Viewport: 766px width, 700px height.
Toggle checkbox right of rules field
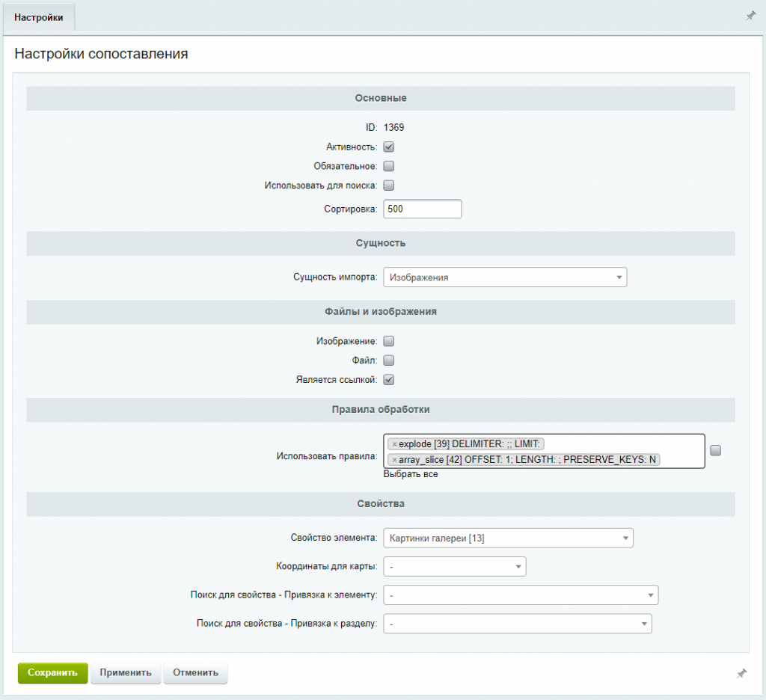716,450
